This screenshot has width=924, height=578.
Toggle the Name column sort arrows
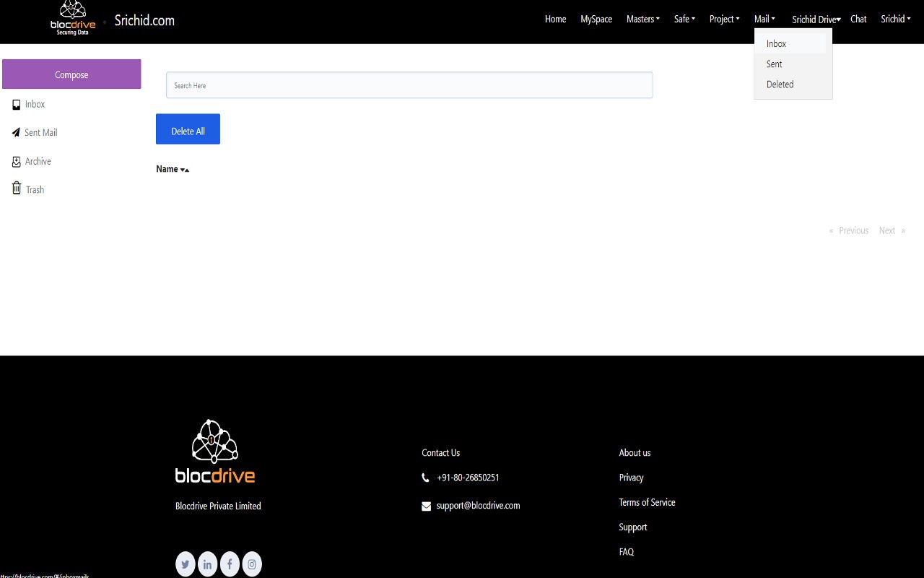[185, 170]
